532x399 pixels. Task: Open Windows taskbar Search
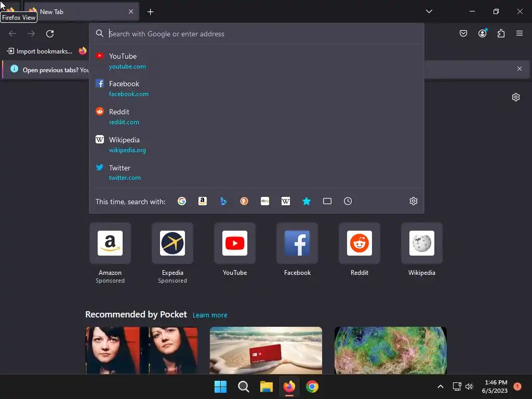pyautogui.click(x=243, y=387)
